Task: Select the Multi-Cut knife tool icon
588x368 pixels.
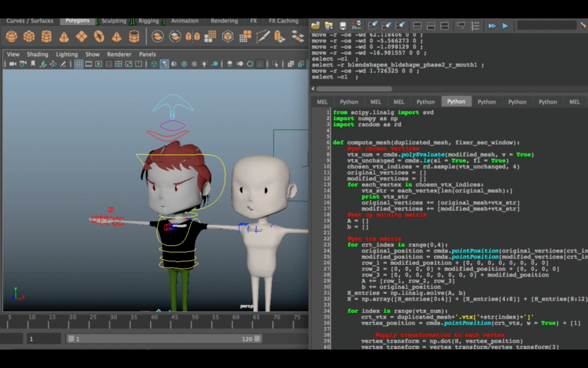Action: (x=263, y=36)
